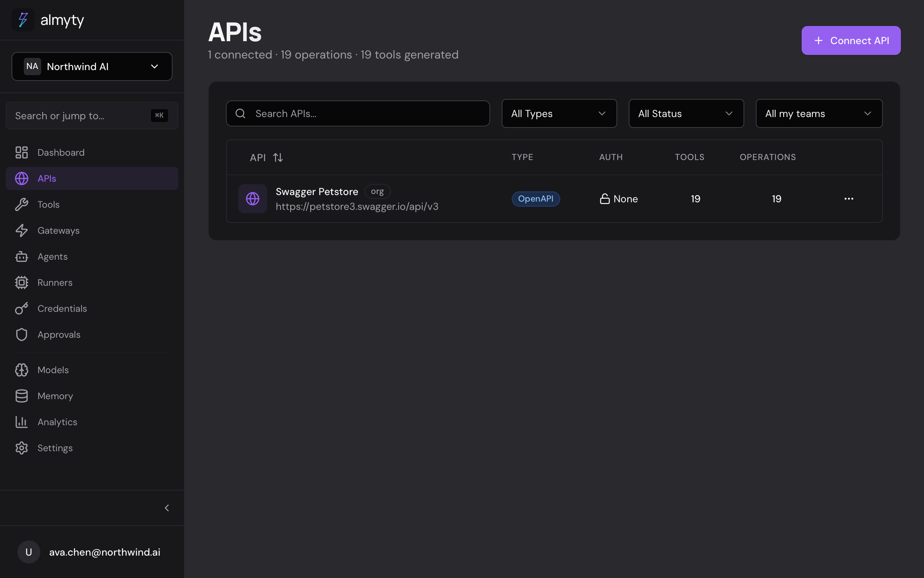Click the almyty lightning logo icon
The width and height of the screenshot is (924, 578).
23,20
